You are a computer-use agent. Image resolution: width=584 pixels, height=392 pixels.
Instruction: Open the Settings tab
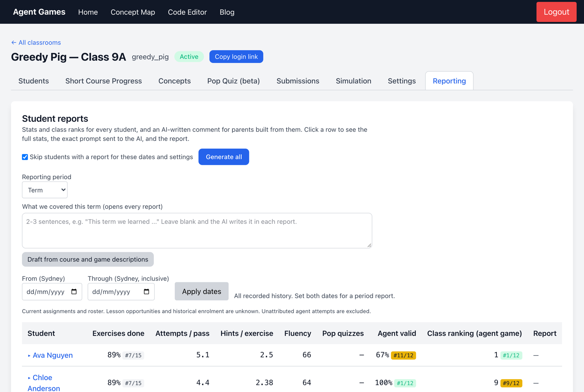coord(401,81)
